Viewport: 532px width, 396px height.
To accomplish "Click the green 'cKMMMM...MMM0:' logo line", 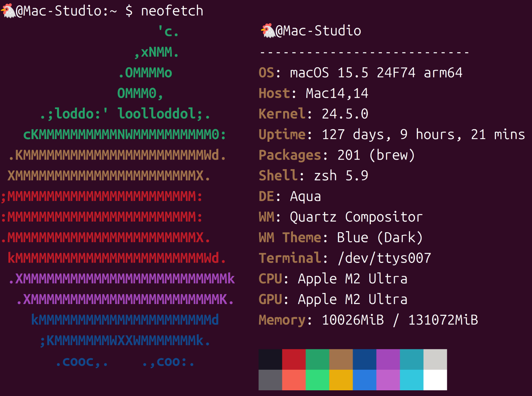I will pyautogui.click(x=125, y=135).
